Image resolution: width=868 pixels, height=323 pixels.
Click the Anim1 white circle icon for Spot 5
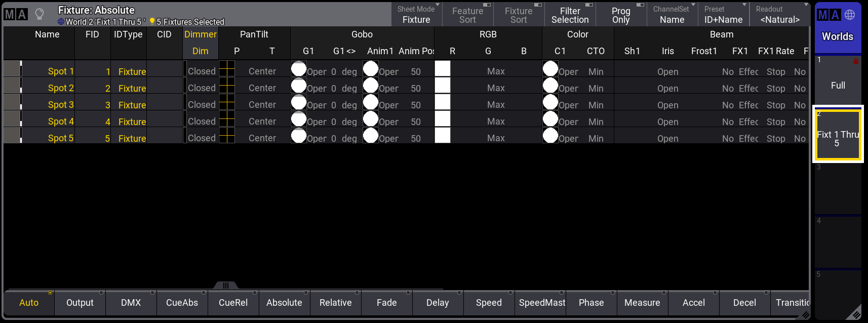(x=371, y=136)
